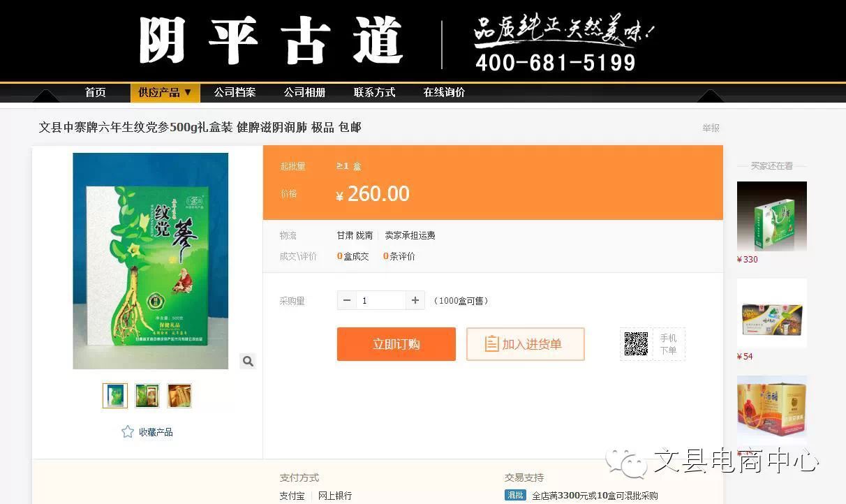Click the 混批 badge icon
The height and width of the screenshot is (504, 846).
coord(515,496)
